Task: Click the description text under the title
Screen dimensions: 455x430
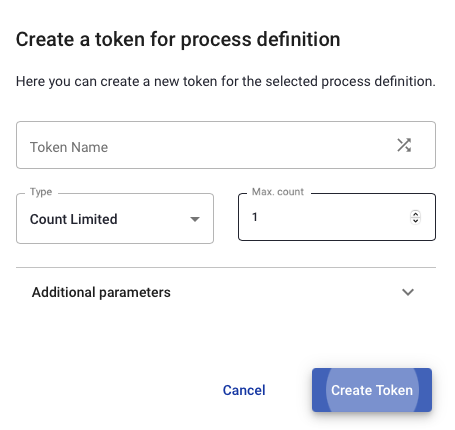Action: point(226,82)
